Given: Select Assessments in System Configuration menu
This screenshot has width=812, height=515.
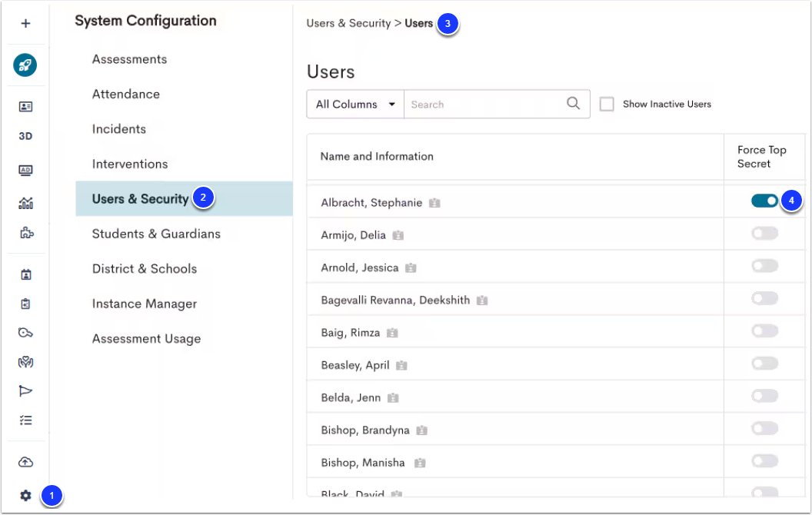Looking at the screenshot, I should click(129, 59).
